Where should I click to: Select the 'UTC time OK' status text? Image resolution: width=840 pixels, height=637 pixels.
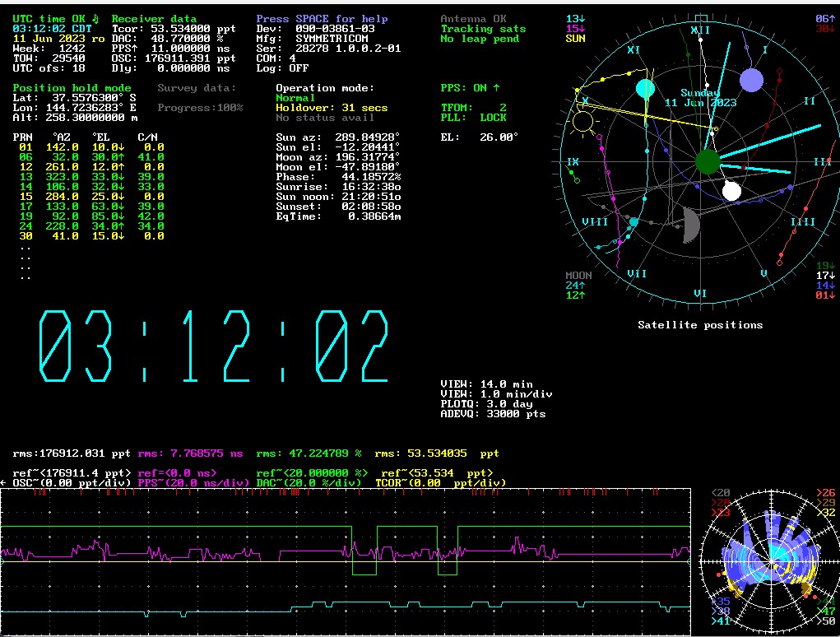tap(49, 19)
